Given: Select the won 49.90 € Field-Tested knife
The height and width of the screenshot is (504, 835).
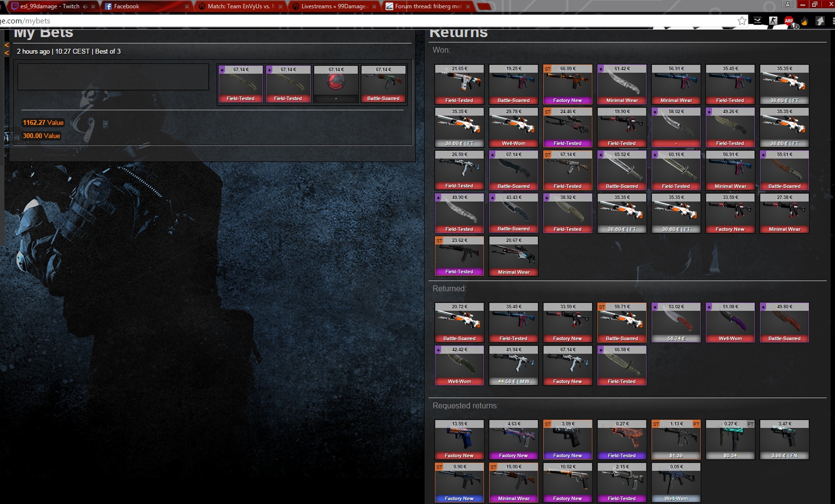Looking at the screenshot, I should click(x=459, y=213).
